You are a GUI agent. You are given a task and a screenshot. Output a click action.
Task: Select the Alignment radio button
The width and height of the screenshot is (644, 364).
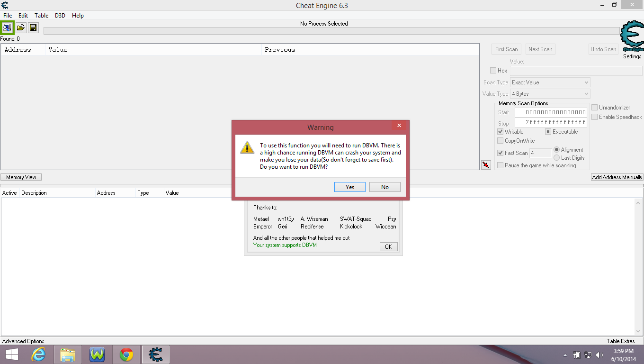tap(556, 150)
